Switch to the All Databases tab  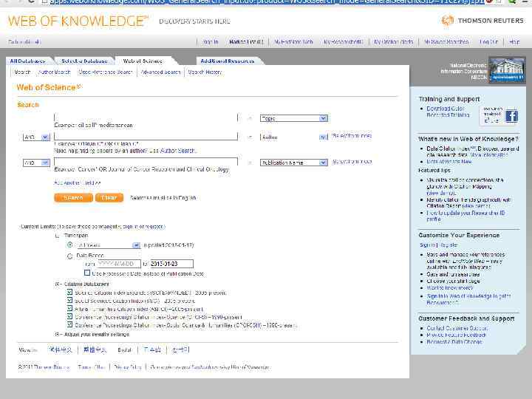(27, 61)
